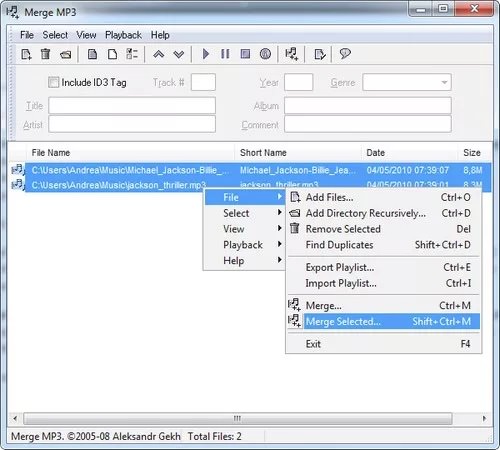Click file icon of Michael_Jackson-Billie row
Viewport: 500px width, 450px height.
[x=17, y=170]
